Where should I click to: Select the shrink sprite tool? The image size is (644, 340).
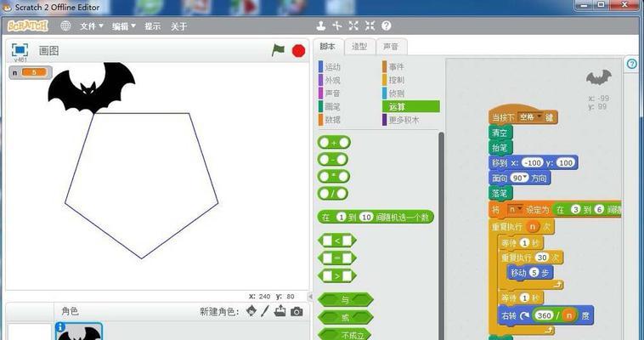point(370,25)
